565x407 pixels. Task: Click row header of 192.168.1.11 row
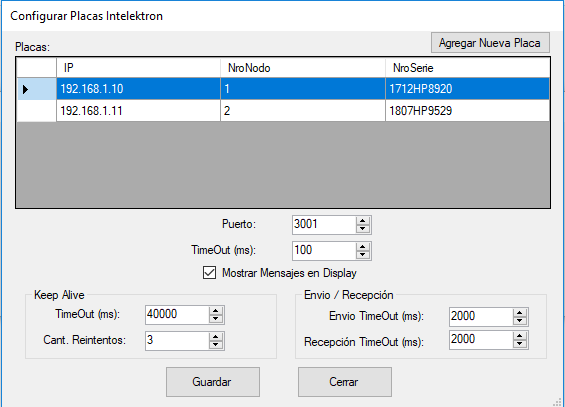[x=36, y=111]
